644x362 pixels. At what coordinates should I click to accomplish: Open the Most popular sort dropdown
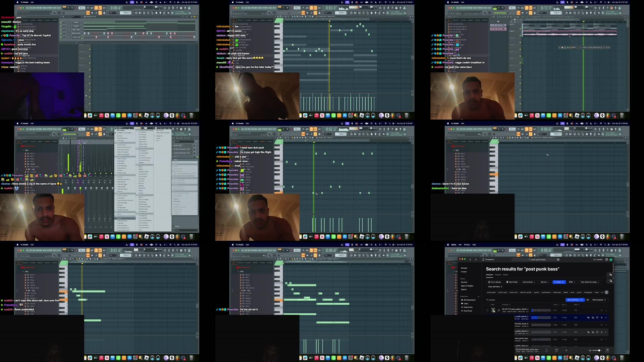600,300
